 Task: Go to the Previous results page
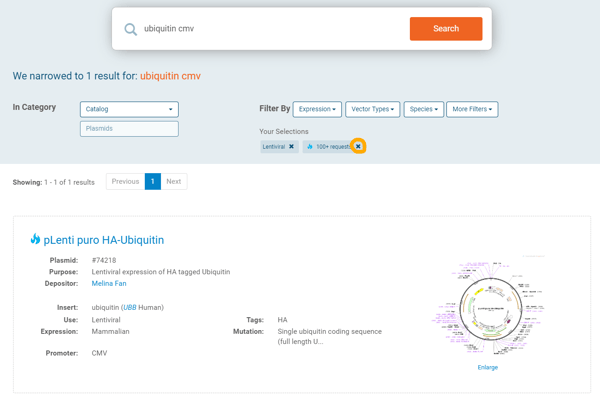[126, 181]
